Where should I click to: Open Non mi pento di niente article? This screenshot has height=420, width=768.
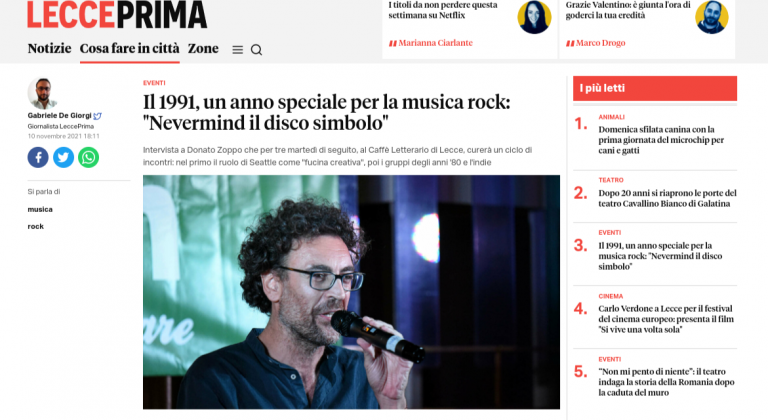666,382
